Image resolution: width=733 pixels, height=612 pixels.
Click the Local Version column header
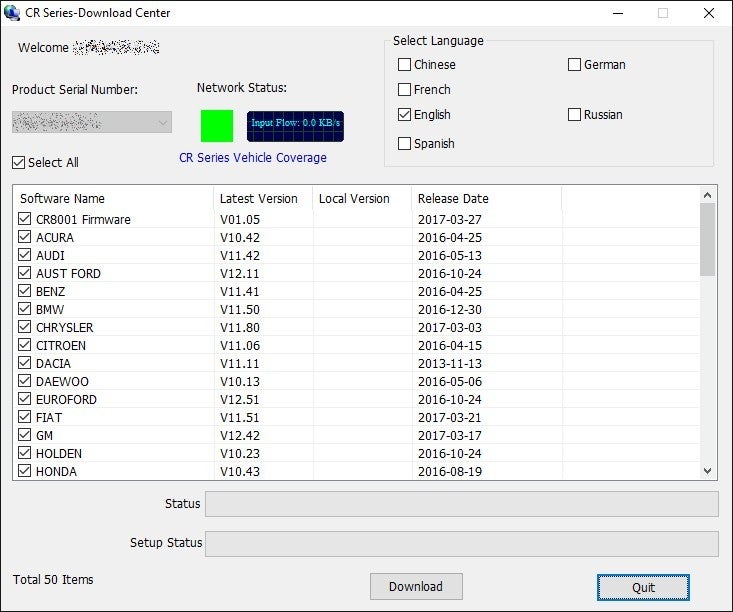pos(362,198)
